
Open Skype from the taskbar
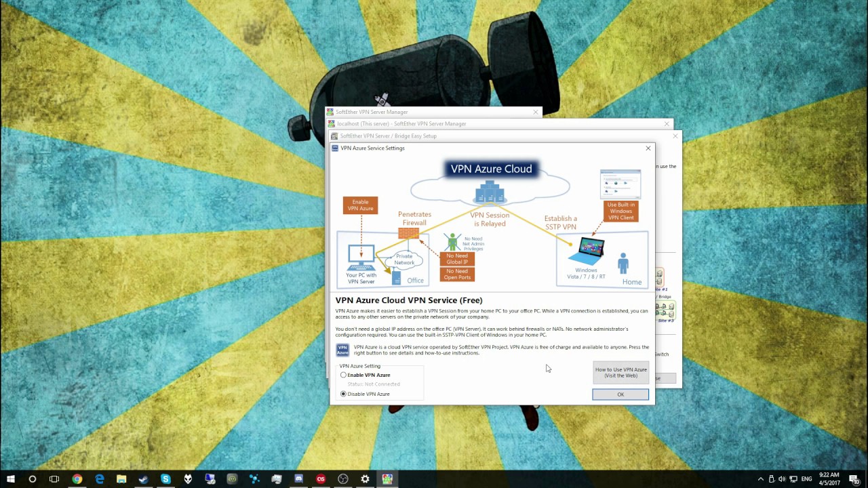[x=165, y=479]
